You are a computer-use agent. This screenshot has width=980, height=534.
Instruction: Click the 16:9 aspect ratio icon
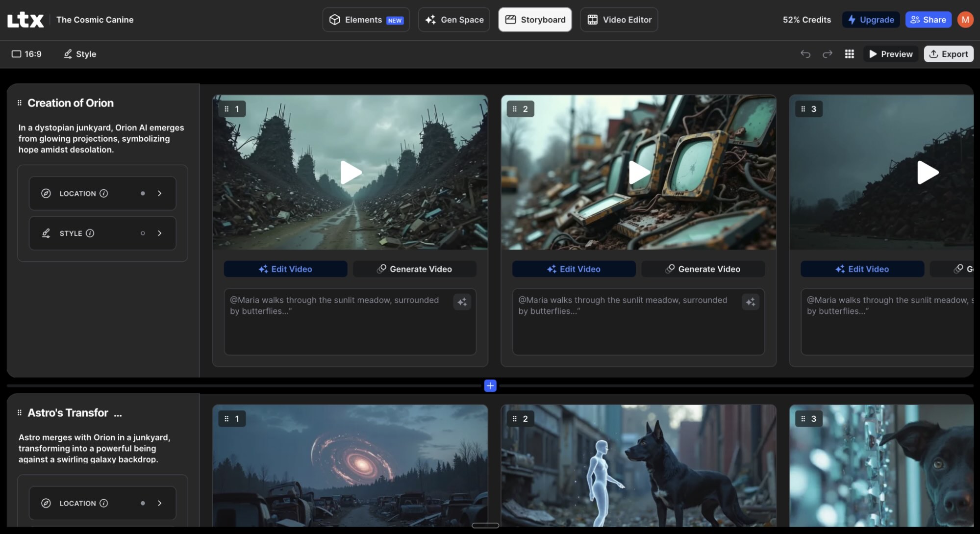16,53
